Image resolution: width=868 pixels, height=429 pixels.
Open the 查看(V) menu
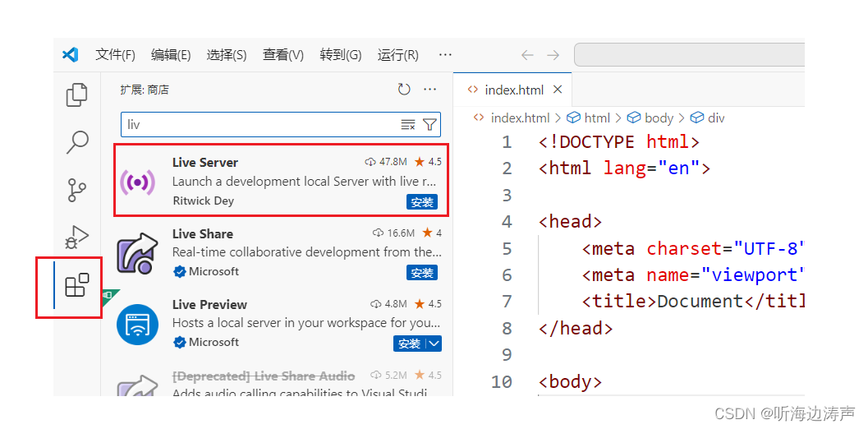pyautogui.click(x=283, y=55)
